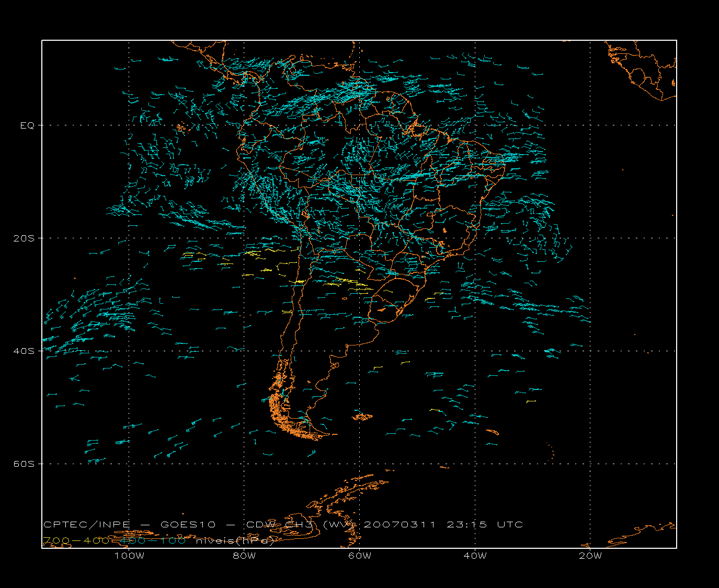Image resolution: width=719 pixels, height=588 pixels.
Task: Click the 23:15 UTC time text
Action: point(485,525)
